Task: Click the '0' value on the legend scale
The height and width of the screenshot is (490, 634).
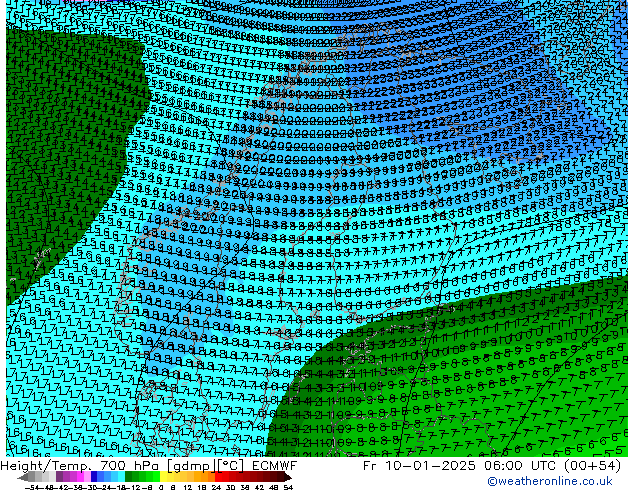Action: 161,487
